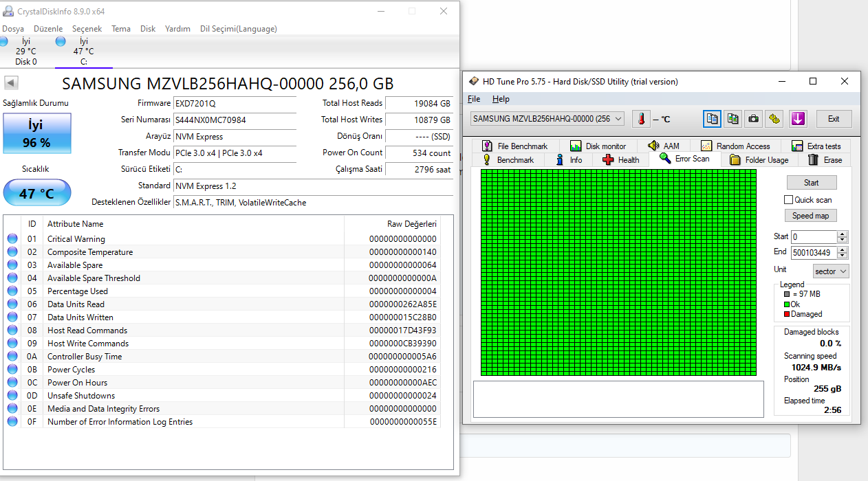Screen dimensions: 868x481
Task: Open the AAM tab
Action: tap(664, 146)
